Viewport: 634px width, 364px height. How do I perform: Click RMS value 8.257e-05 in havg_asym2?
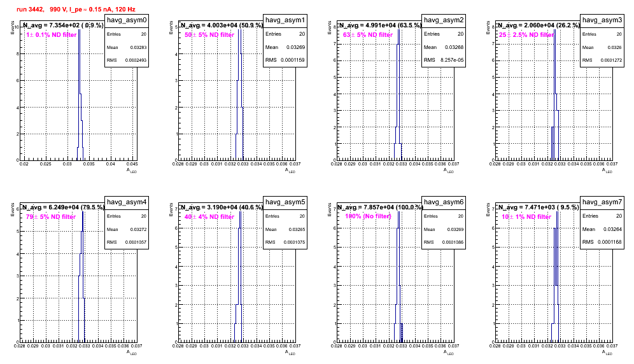tap(452, 60)
